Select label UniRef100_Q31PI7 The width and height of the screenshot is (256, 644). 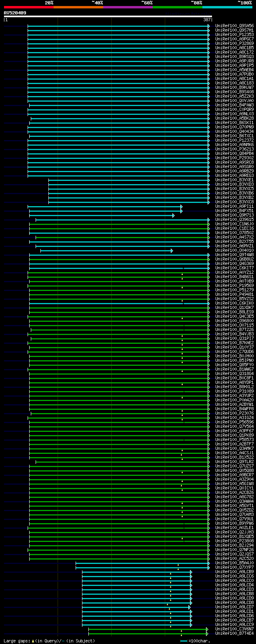(234, 338)
